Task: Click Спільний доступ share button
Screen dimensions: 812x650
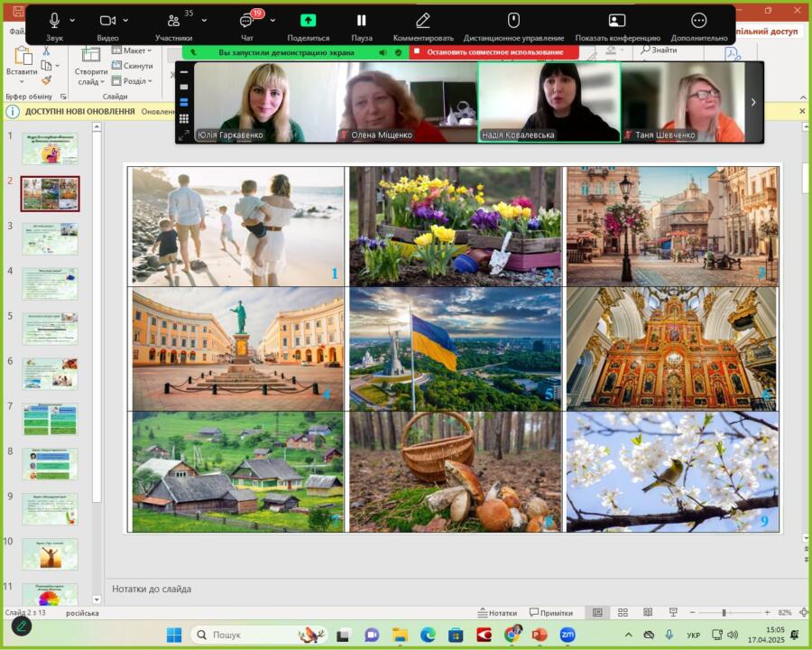Action: 767,31
